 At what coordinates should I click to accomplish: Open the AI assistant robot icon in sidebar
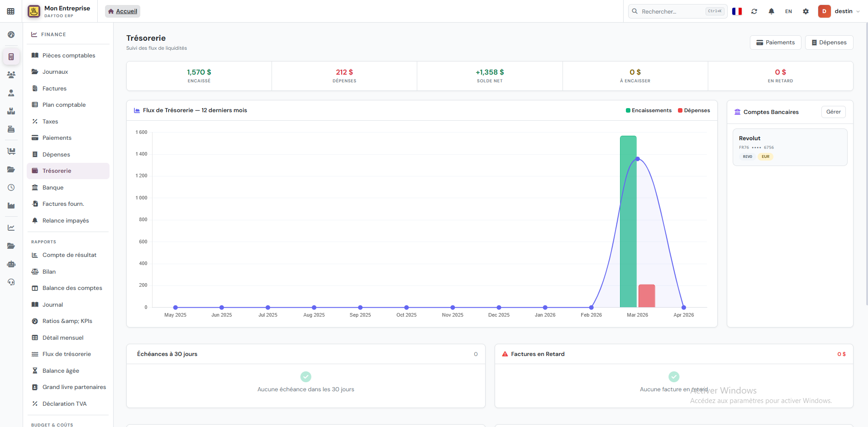pos(11,264)
